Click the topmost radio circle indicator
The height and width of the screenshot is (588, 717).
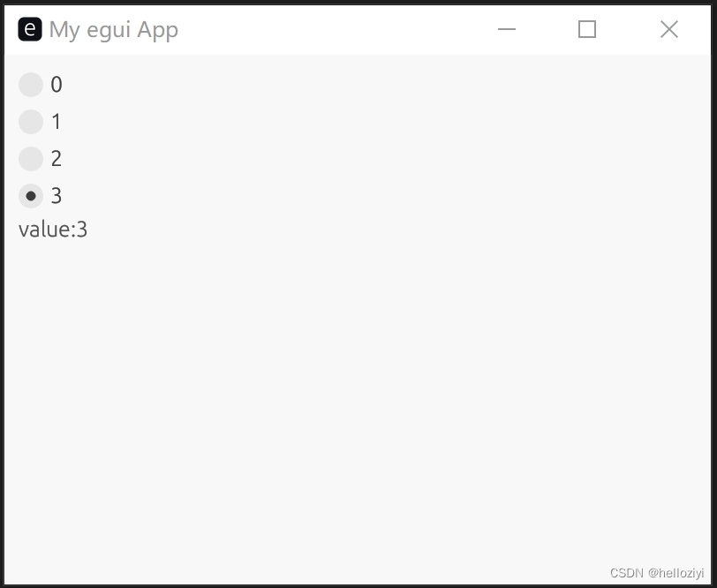tap(31, 84)
